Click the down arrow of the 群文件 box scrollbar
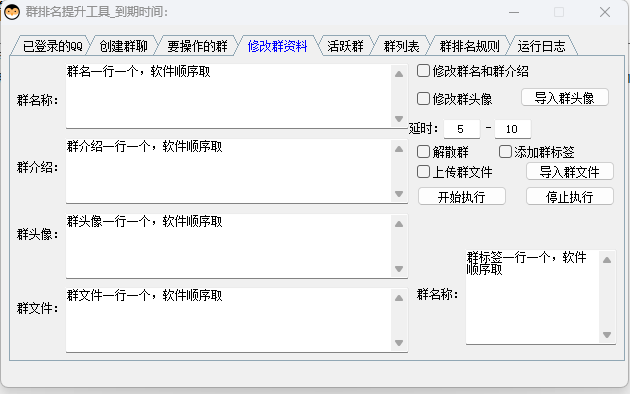630x394 pixels. coord(399,343)
